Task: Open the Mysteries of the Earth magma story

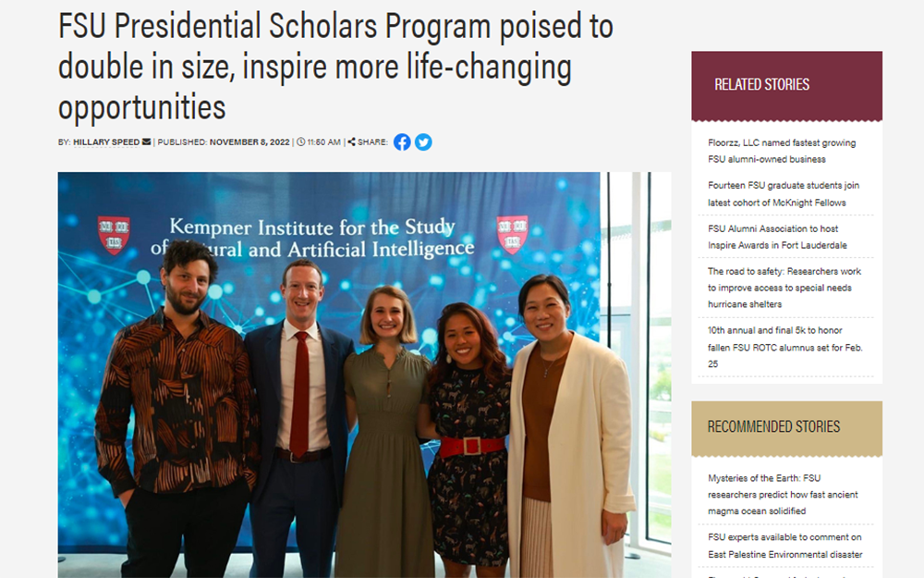Action: tap(781, 495)
